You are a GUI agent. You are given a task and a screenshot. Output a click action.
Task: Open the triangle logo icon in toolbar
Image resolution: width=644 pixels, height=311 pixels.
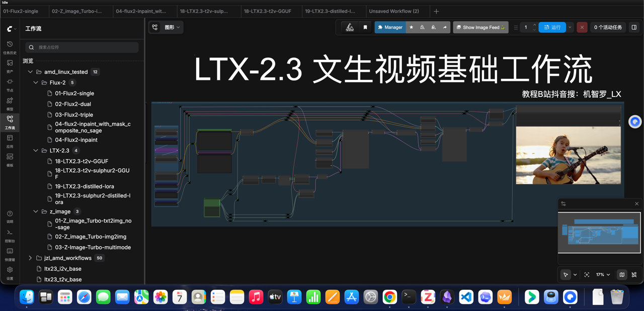click(350, 27)
